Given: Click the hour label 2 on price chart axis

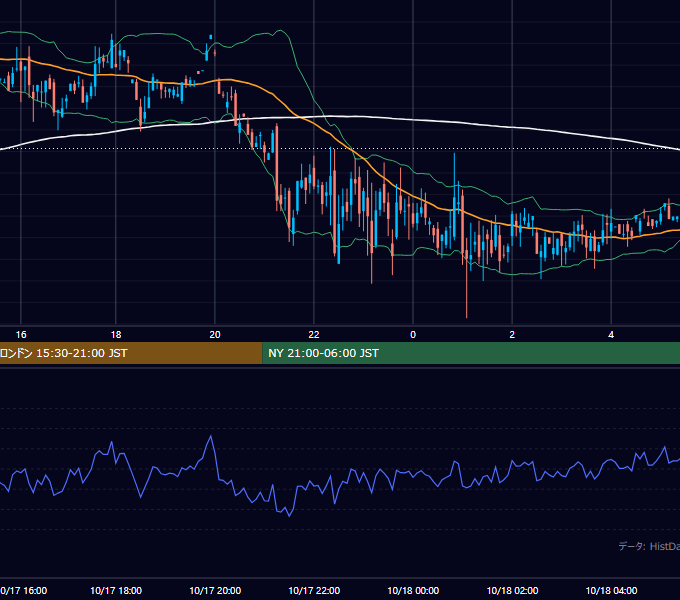Looking at the screenshot, I should pos(512,335).
